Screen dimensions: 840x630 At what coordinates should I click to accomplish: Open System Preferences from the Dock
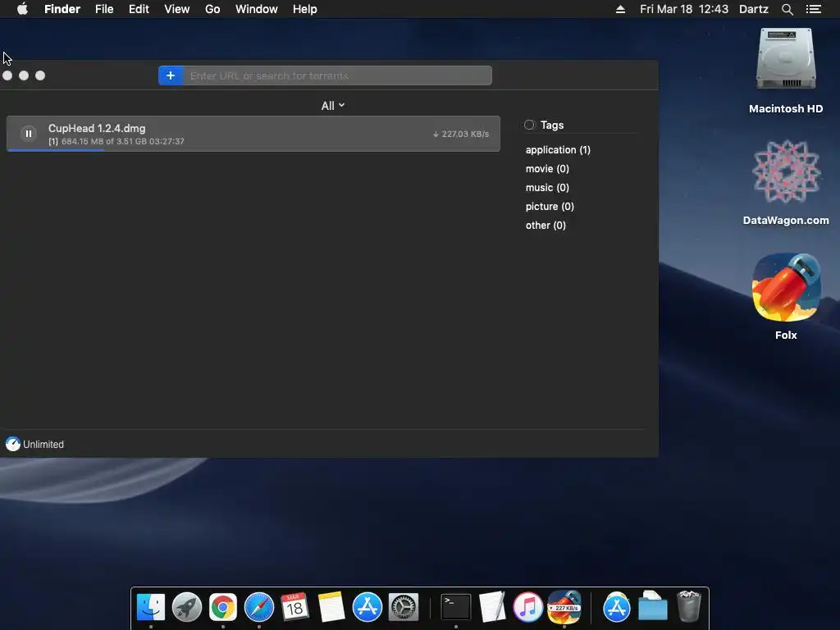tap(404, 607)
